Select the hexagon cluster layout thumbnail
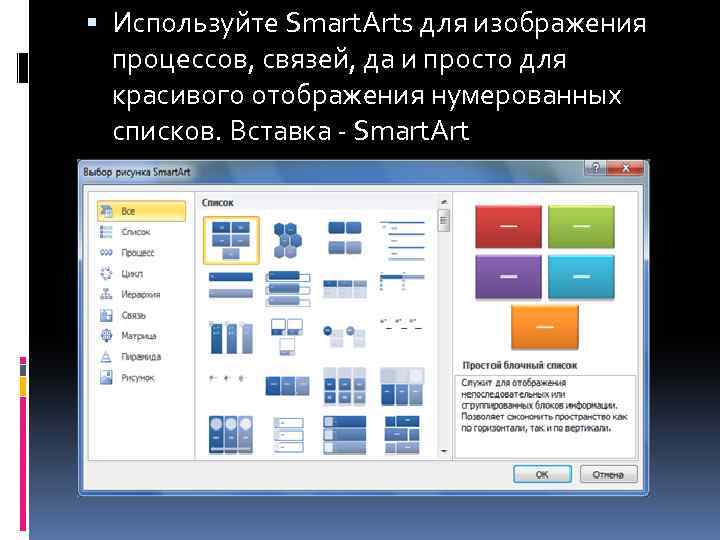 pos(287,240)
